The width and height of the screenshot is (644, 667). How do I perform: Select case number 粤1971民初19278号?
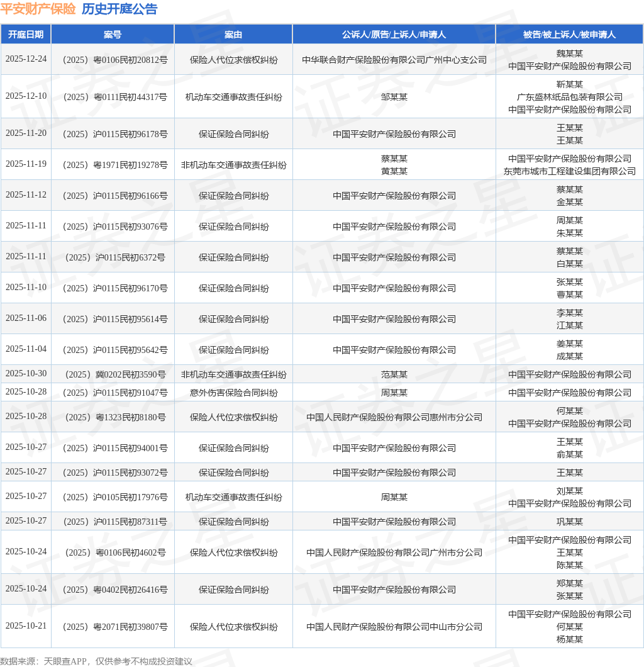pyautogui.click(x=115, y=165)
